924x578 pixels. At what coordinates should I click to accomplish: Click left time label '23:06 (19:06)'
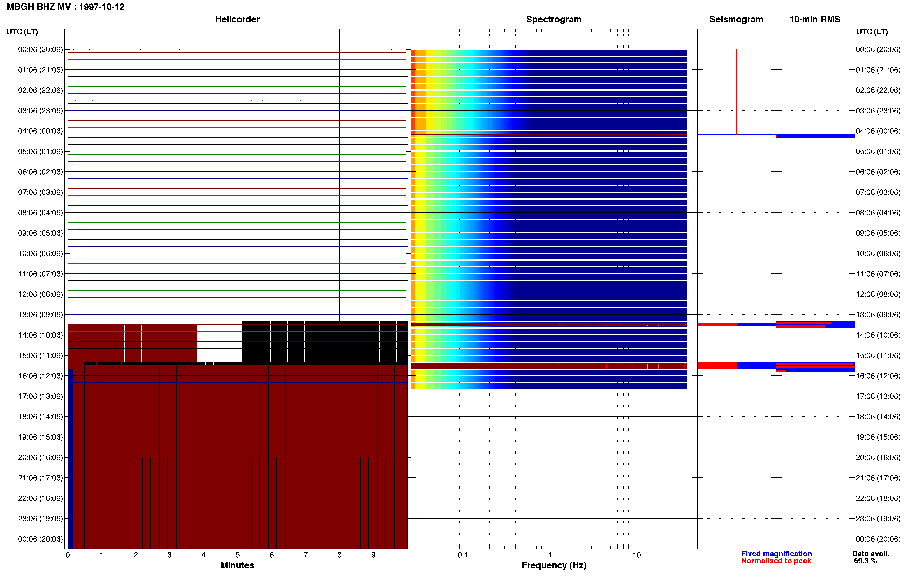(x=41, y=519)
